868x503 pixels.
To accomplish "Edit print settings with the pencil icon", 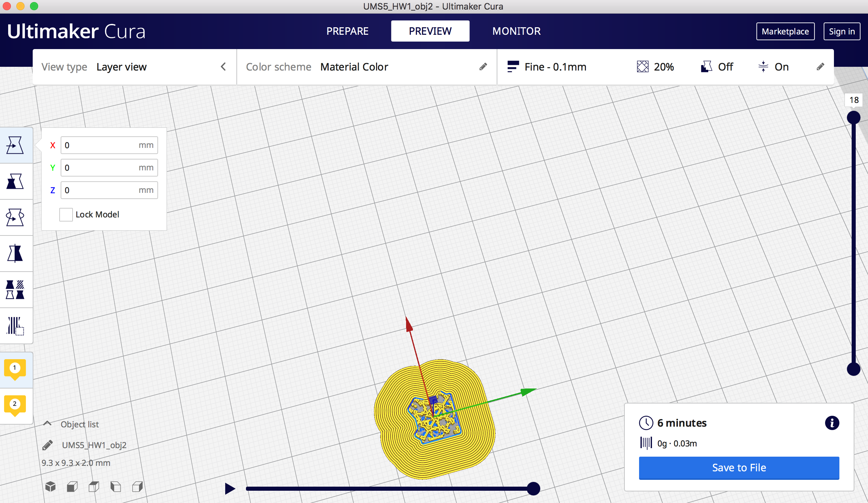I will [820, 67].
